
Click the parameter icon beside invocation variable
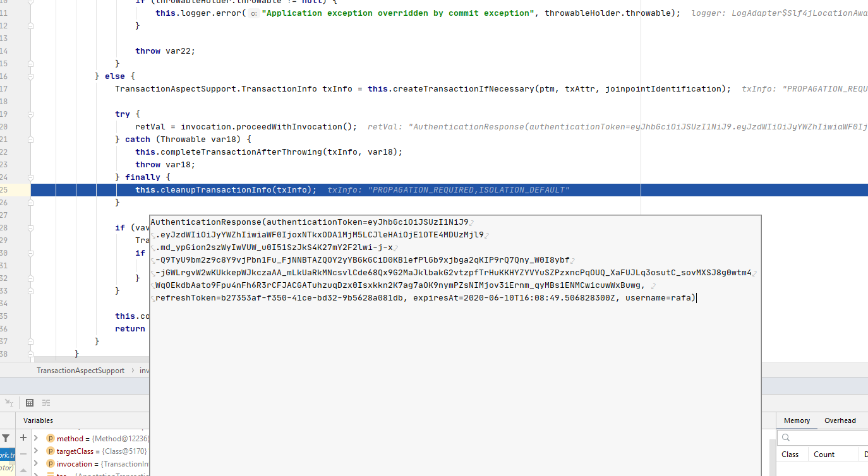pos(50,464)
